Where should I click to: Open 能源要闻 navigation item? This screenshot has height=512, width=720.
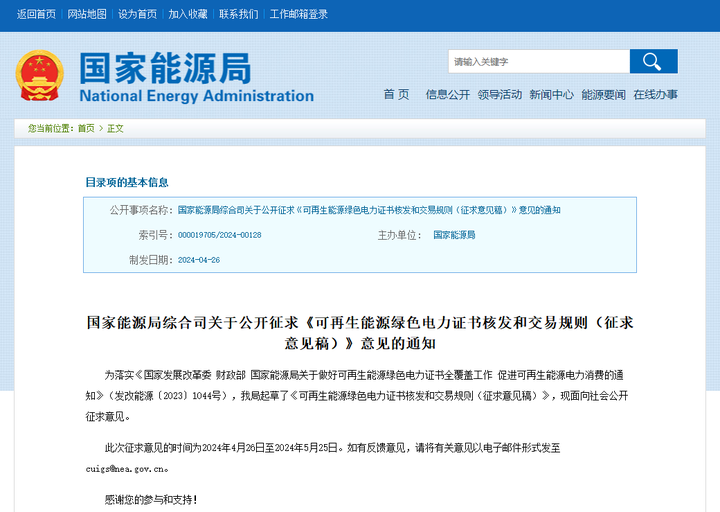[603, 95]
